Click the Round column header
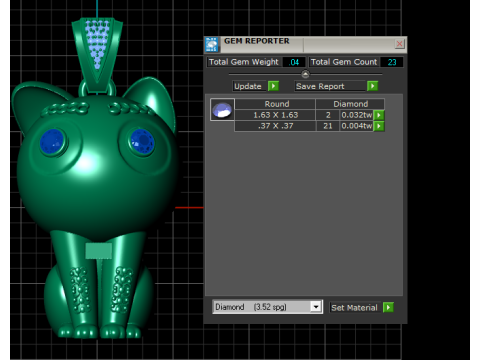This screenshot has width=480, height=360. tap(275, 104)
